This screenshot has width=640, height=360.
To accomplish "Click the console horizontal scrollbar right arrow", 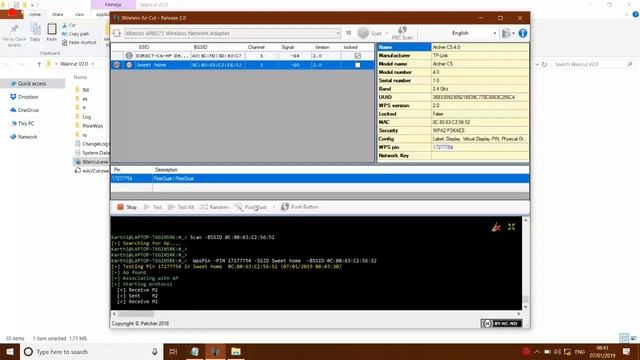I will [519, 314].
